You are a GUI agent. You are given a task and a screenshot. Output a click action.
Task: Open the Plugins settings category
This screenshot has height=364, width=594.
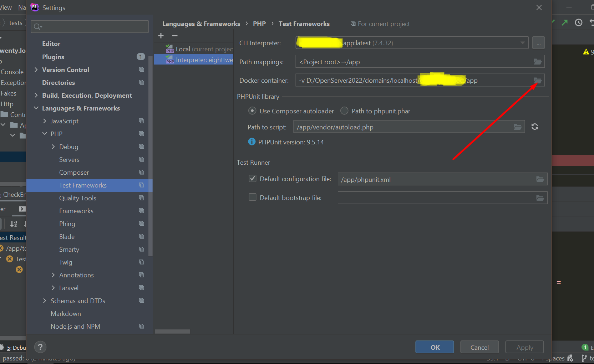53,57
